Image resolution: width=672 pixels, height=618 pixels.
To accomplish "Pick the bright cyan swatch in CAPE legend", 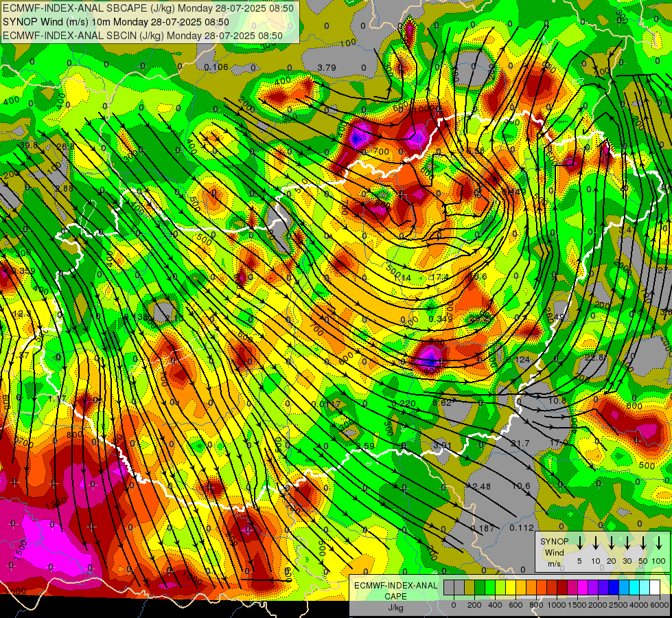I will (x=634, y=587).
